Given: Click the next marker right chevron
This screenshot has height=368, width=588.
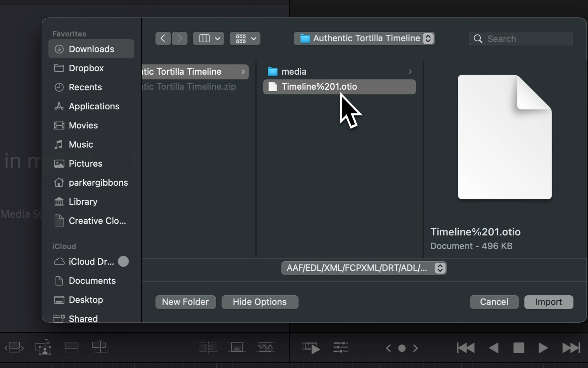Looking at the screenshot, I should coord(415,348).
